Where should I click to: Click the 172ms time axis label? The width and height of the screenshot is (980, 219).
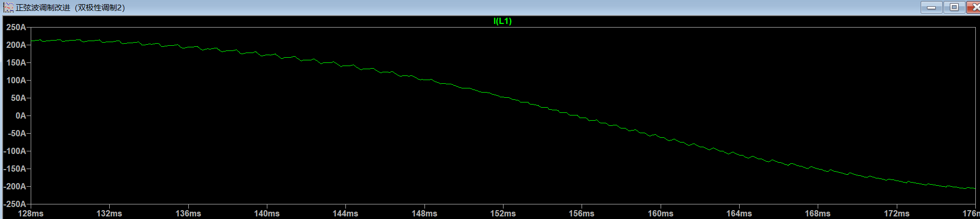897,213
